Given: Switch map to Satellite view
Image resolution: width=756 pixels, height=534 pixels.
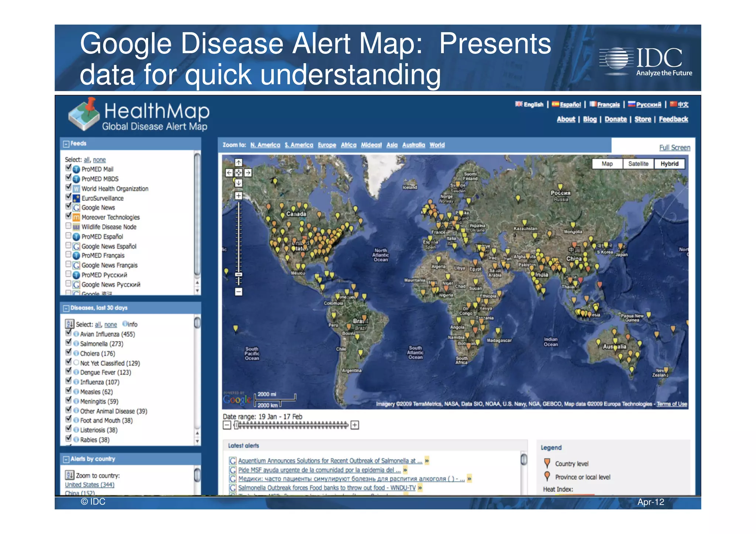Looking at the screenshot, I should point(638,164).
